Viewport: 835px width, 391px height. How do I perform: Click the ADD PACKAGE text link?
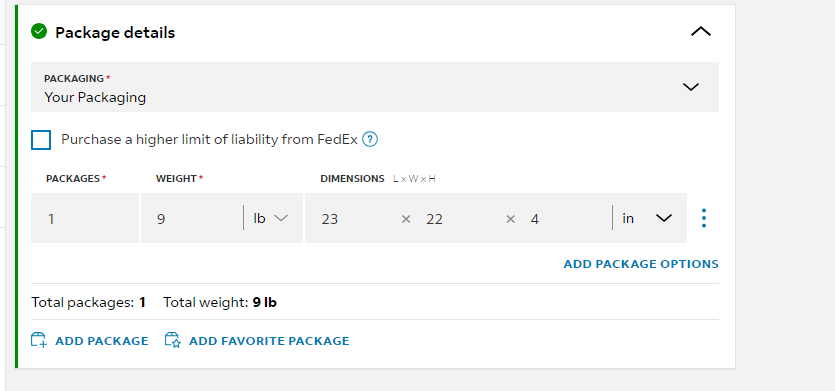102,341
